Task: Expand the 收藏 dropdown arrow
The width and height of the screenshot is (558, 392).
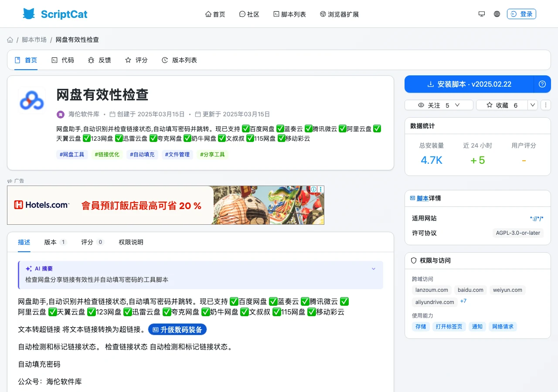Action: coord(533,105)
